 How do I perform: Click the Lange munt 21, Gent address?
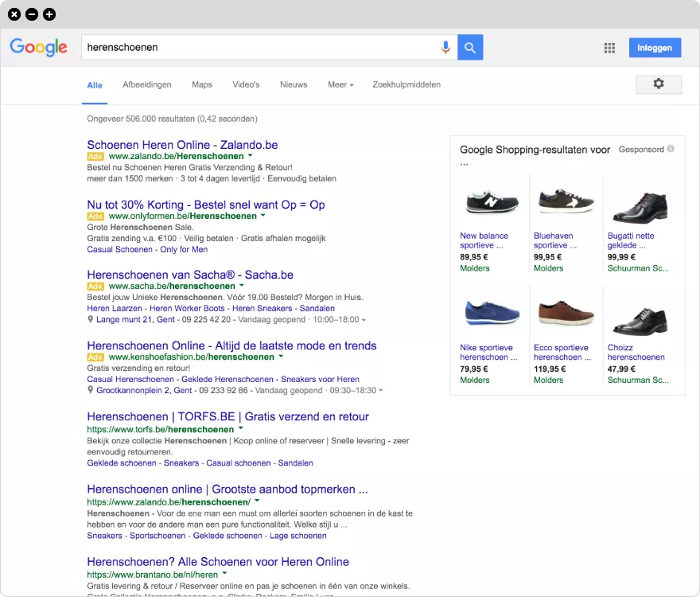point(135,319)
